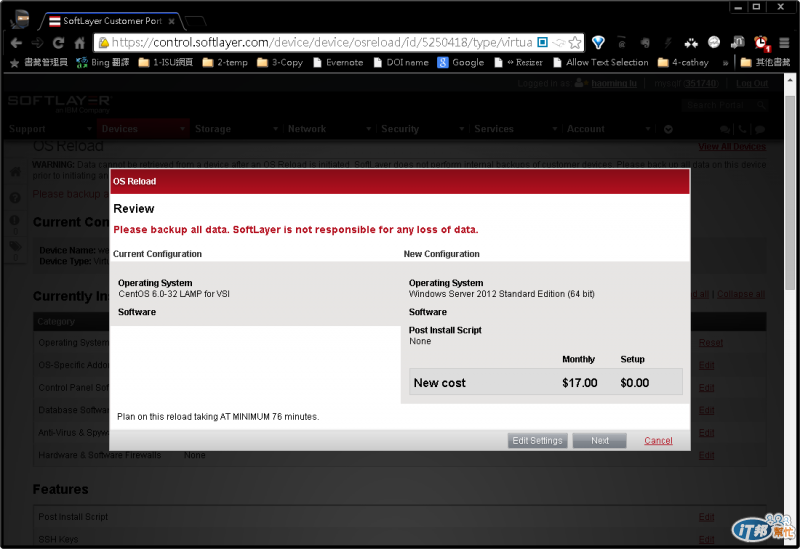
Task: Click the sidebar exclamation alert icon
Action: pos(15,220)
